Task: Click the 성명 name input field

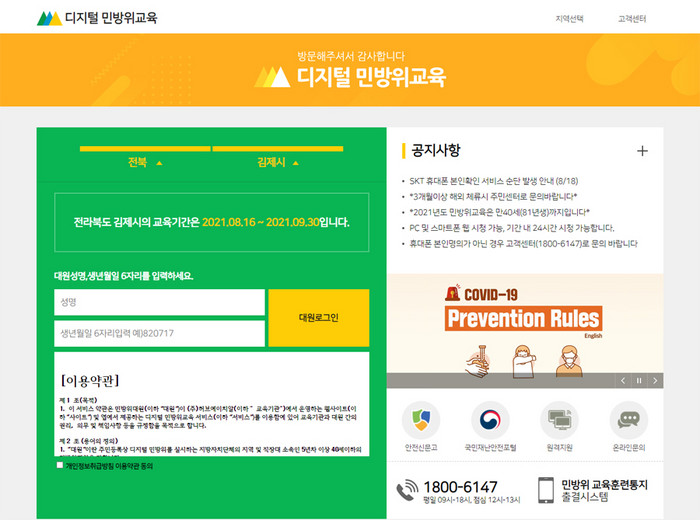Action: (159, 302)
